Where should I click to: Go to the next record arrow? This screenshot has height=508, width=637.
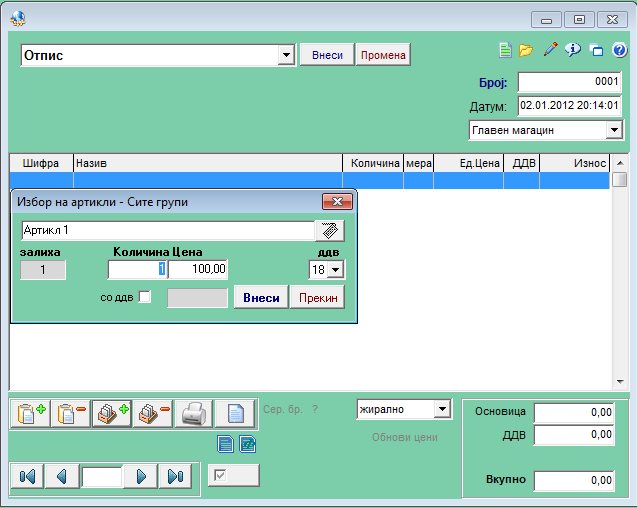(141, 476)
